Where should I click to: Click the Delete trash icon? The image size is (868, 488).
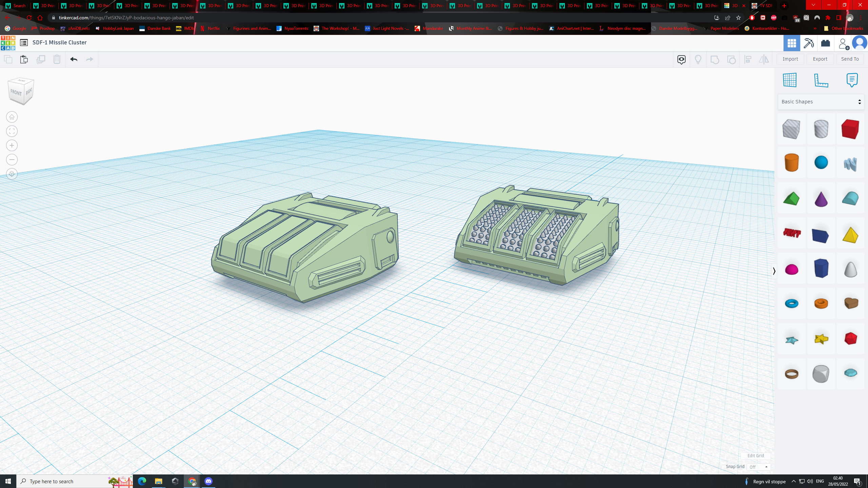pyautogui.click(x=57, y=59)
